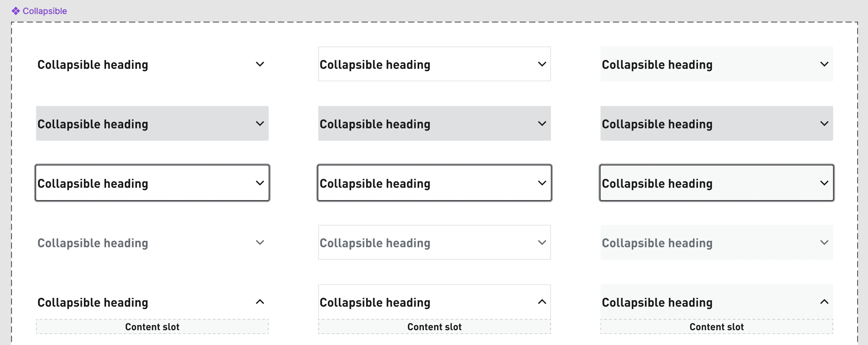Collapse the bottom-left expanded collapsible section
This screenshot has width=868, height=345.
(x=152, y=302)
